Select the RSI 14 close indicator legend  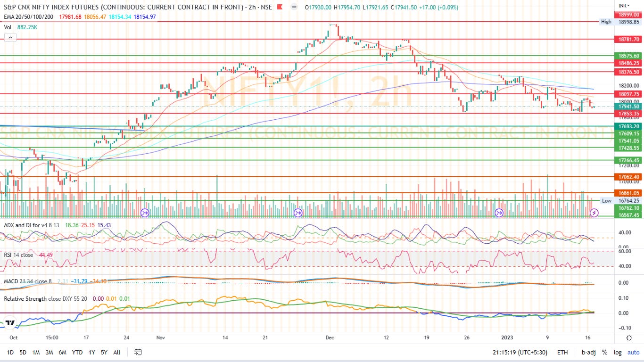[x=18, y=255]
